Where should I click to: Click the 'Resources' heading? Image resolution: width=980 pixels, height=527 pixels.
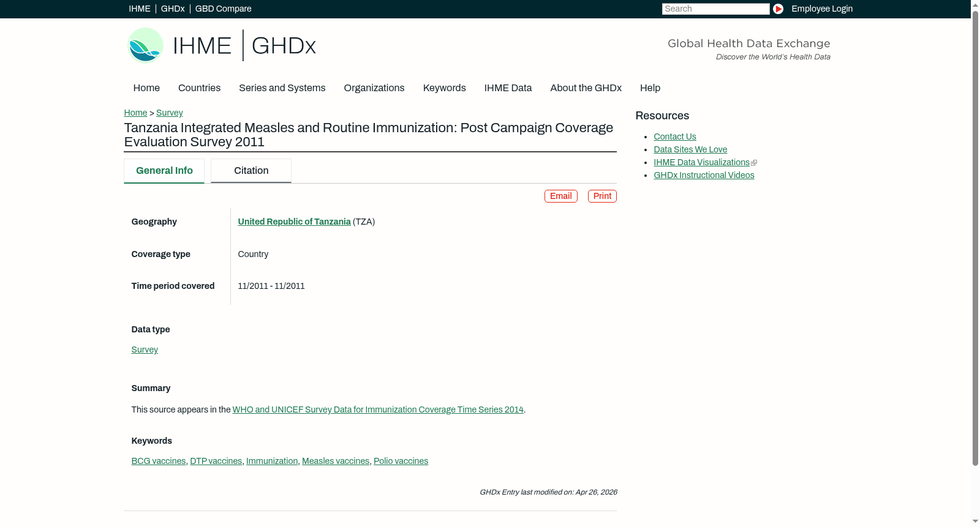point(662,116)
